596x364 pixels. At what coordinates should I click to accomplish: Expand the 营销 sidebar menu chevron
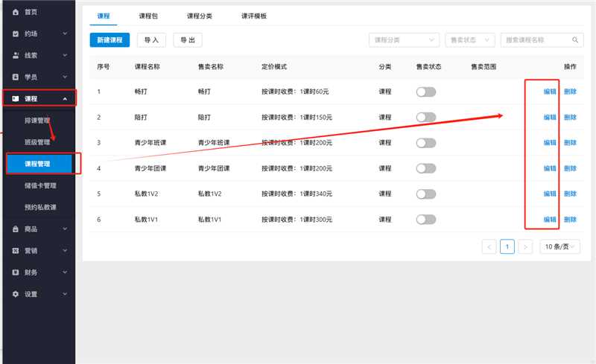(65, 251)
